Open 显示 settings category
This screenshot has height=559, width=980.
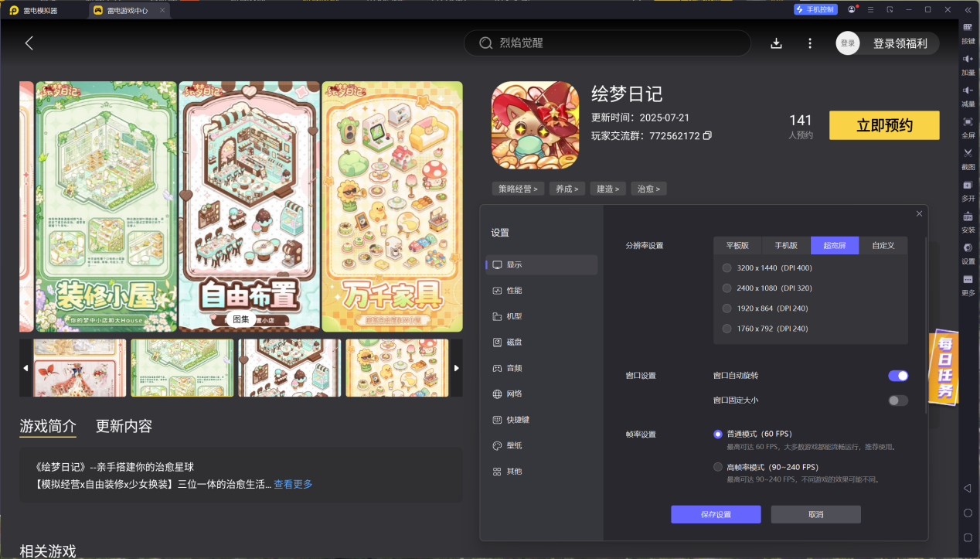click(542, 264)
